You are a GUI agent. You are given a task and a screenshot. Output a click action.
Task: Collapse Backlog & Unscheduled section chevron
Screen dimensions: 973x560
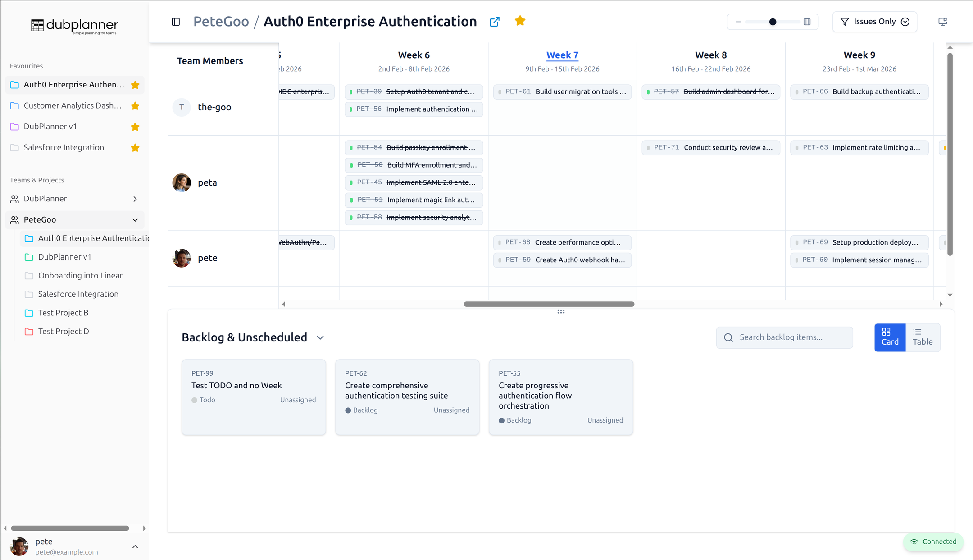click(320, 337)
